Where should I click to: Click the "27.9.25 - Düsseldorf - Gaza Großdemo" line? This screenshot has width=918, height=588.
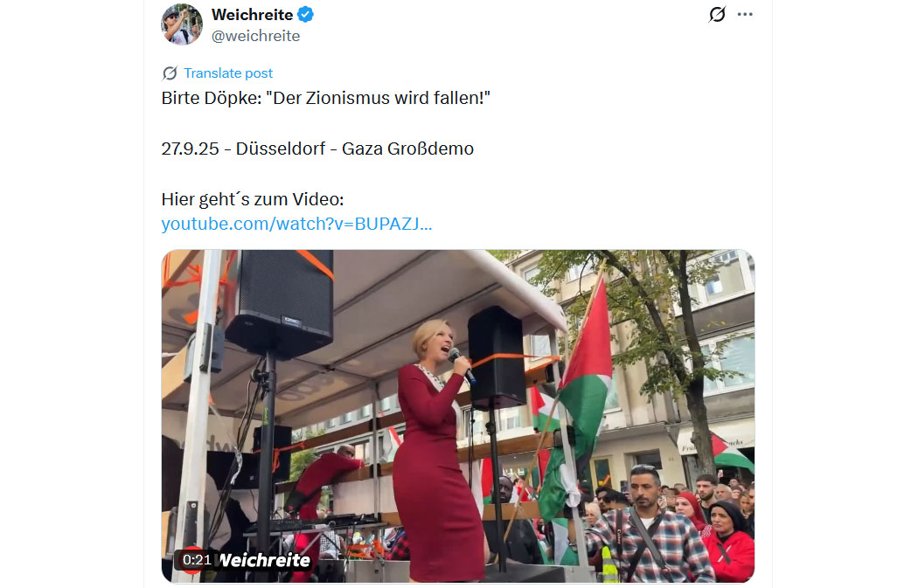click(317, 149)
